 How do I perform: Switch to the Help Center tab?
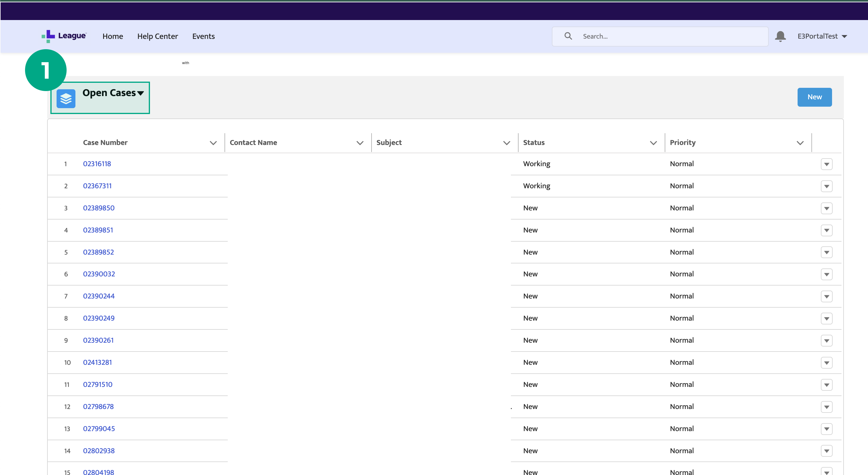coord(157,36)
